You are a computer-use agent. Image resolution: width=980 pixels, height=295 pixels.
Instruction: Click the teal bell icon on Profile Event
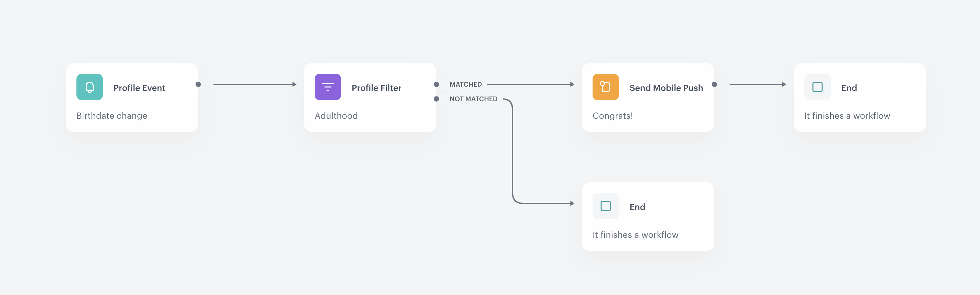click(89, 87)
